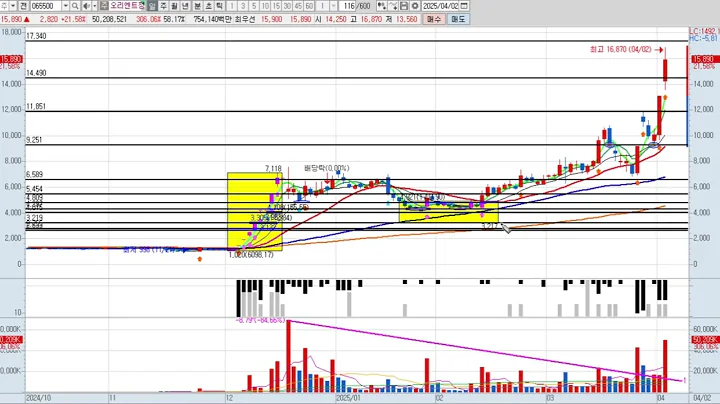Image resolution: width=720 pixels, height=404 pixels.
Task: Choose the 3 interval preset button
Action: click(243, 6)
